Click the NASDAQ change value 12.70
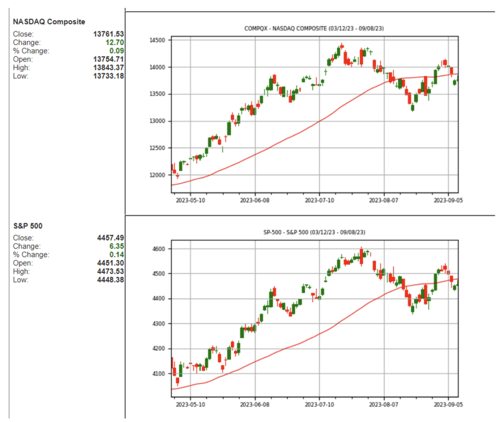This screenshot has width=504, height=422. click(115, 42)
